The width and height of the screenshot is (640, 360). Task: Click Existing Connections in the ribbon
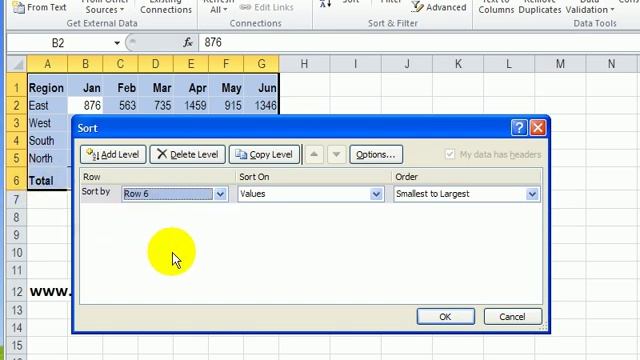click(166, 7)
